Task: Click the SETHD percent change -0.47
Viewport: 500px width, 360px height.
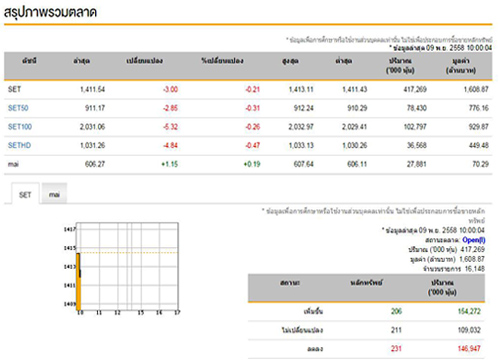Action: [252, 145]
